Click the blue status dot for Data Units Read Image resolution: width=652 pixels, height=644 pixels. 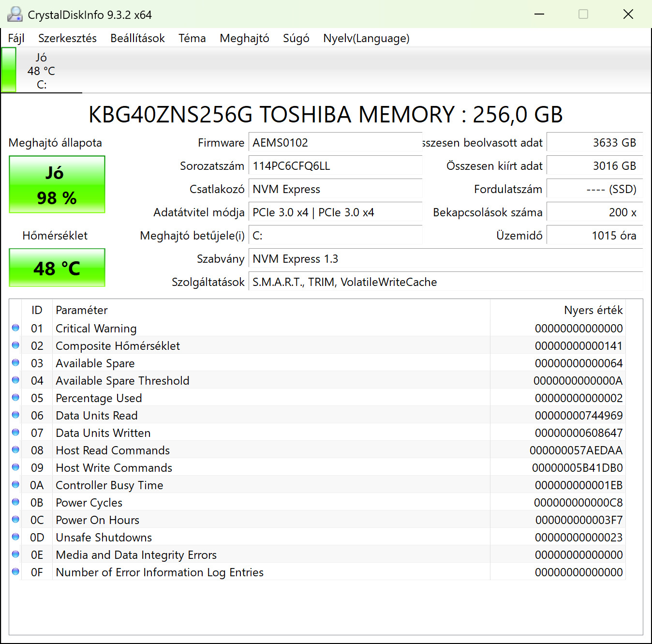[x=15, y=415]
